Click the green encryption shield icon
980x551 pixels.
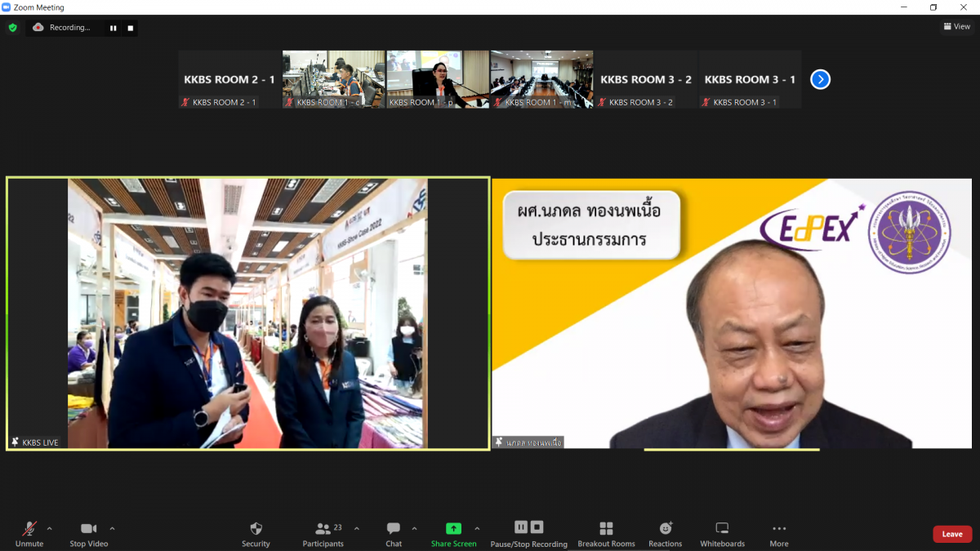[12, 28]
